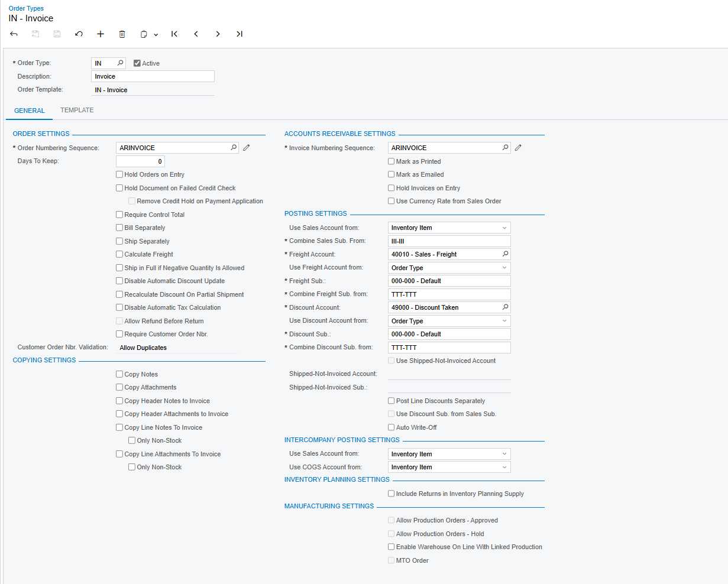Click the Save and Close toolbar icon
Image resolution: width=728 pixels, height=584 pixels.
(35, 34)
